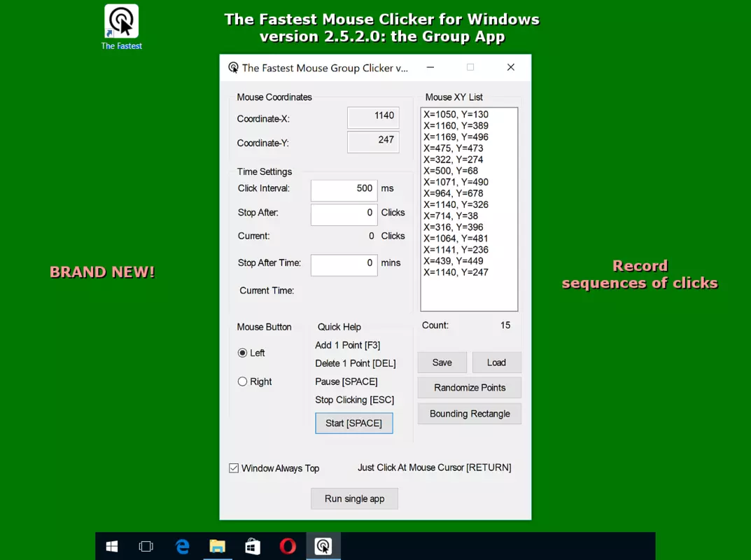
Task: Click the Delete 1 Point [DEL] help text
Action: tap(356, 363)
